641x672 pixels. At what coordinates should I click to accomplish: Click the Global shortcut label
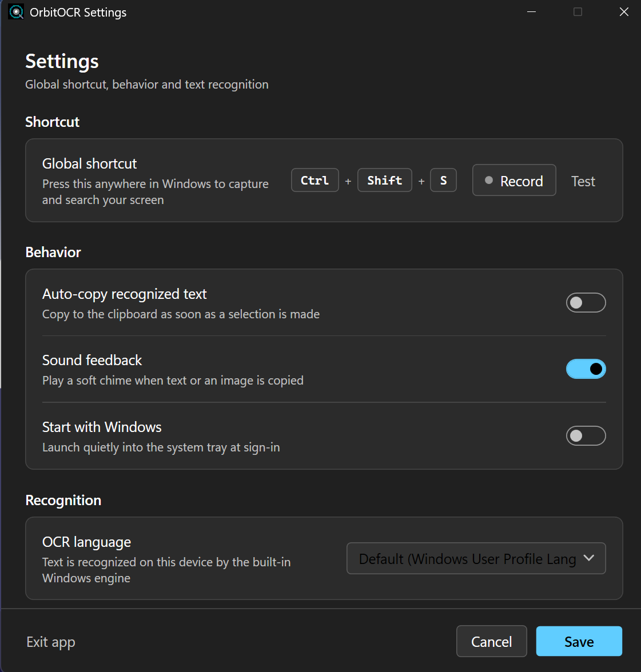pyautogui.click(x=89, y=163)
